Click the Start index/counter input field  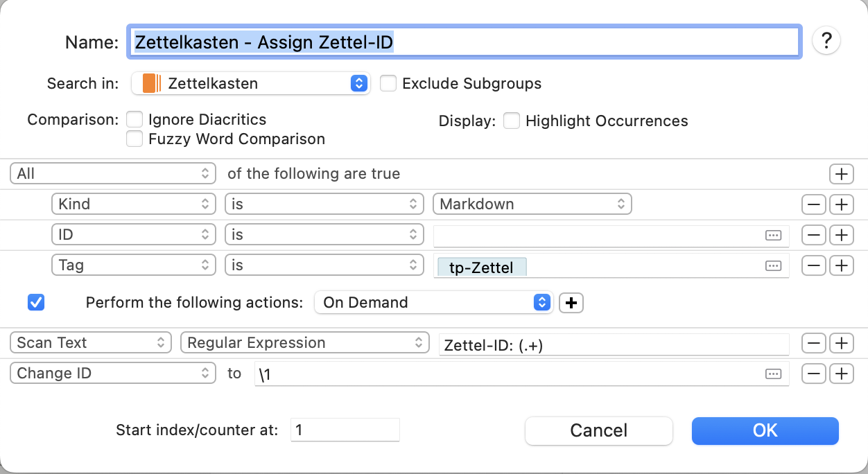[x=345, y=430]
